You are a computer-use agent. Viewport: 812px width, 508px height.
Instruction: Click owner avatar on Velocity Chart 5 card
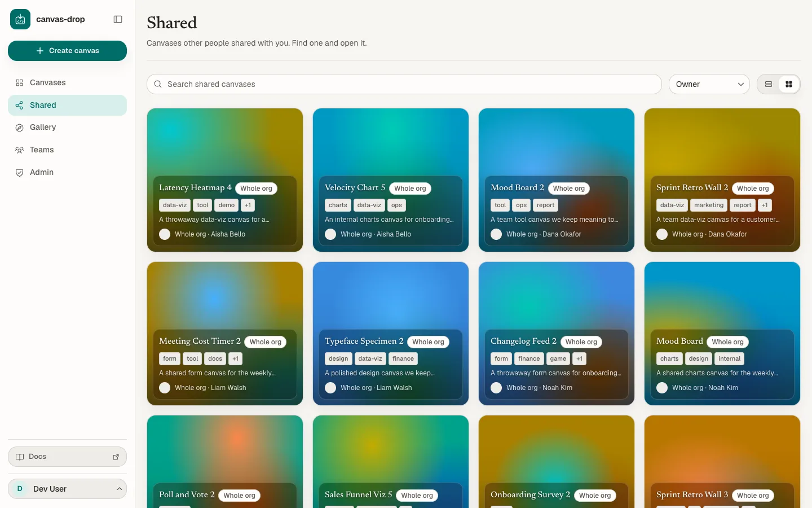pos(330,234)
